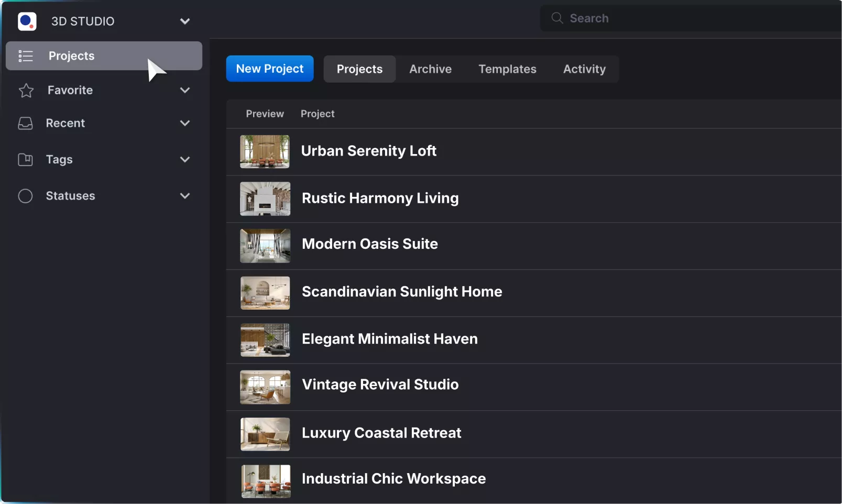
Task: Click the Projects list icon in sidebar
Action: point(26,56)
